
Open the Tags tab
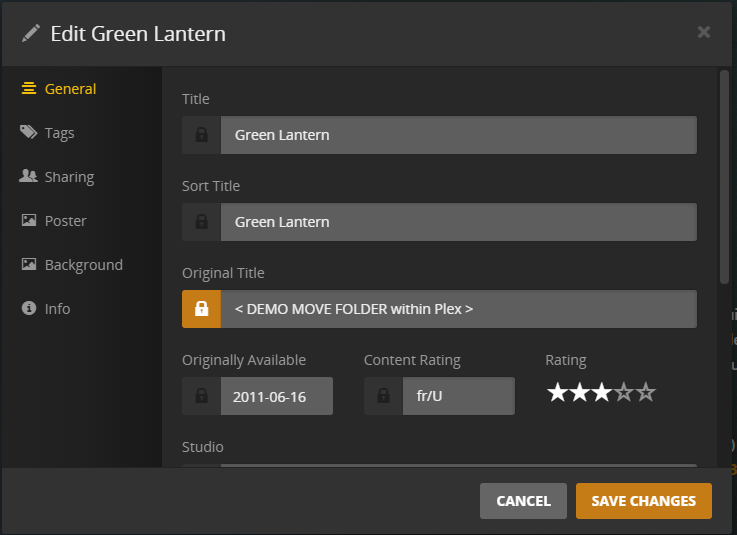(x=47, y=133)
